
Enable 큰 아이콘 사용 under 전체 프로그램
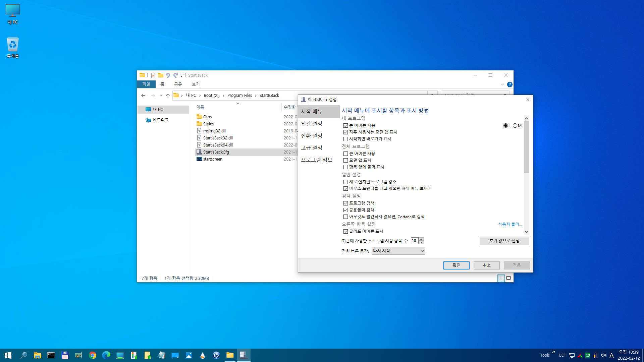coord(345,154)
